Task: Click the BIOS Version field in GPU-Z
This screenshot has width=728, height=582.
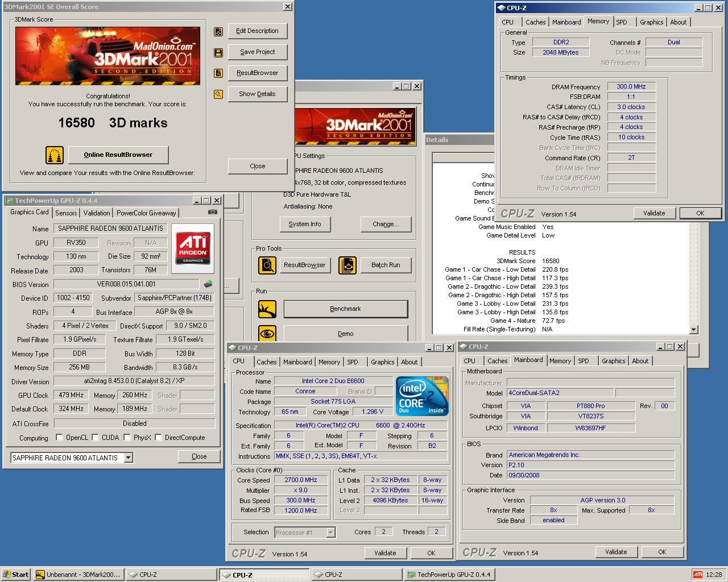Action: (x=126, y=284)
